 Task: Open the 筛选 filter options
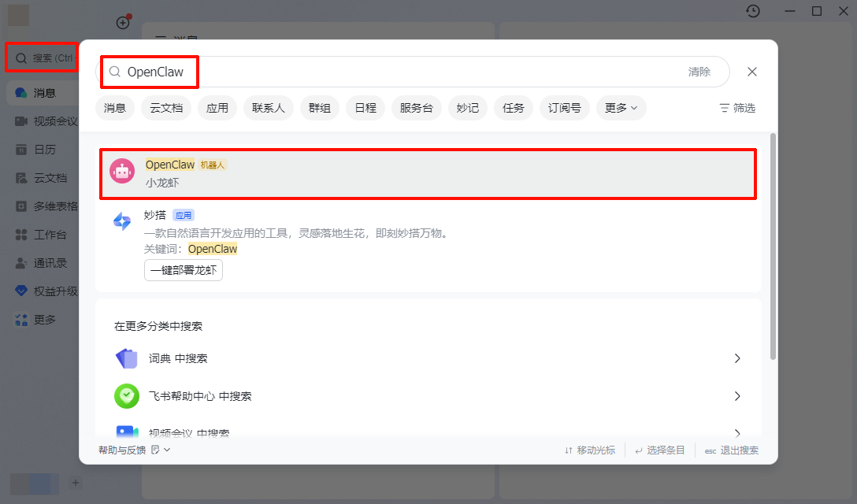tap(737, 108)
